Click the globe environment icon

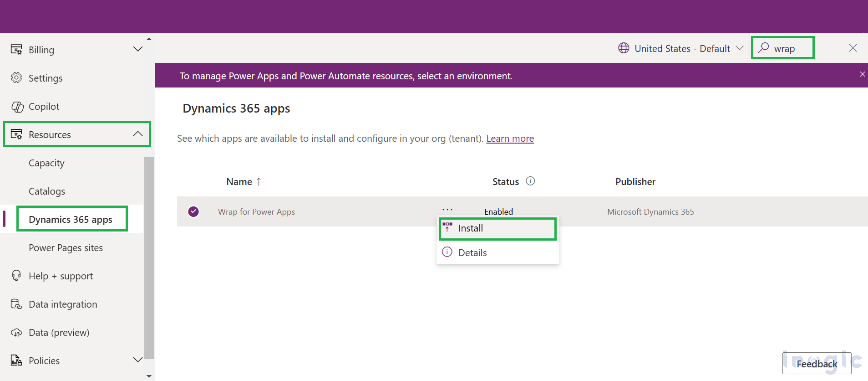click(x=624, y=48)
